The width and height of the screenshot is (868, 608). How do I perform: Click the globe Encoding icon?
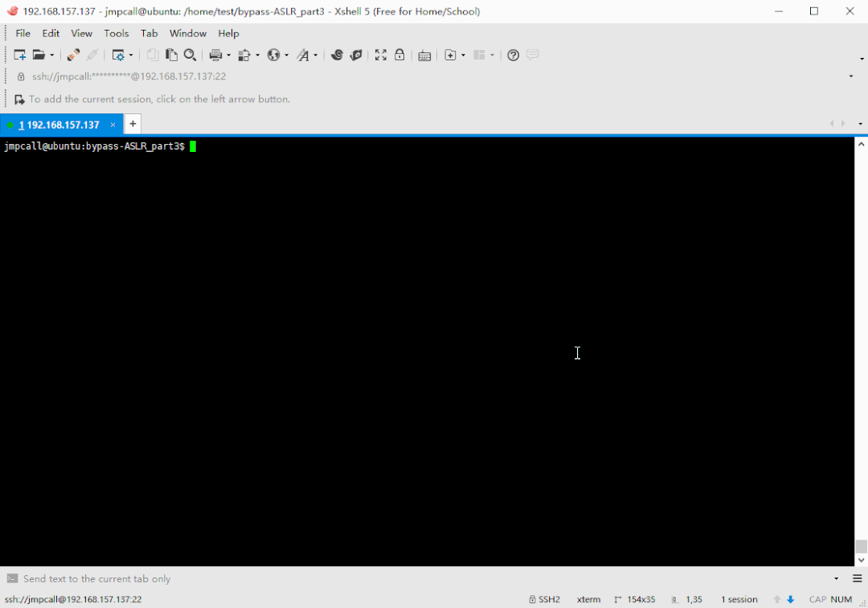pyautogui.click(x=273, y=55)
